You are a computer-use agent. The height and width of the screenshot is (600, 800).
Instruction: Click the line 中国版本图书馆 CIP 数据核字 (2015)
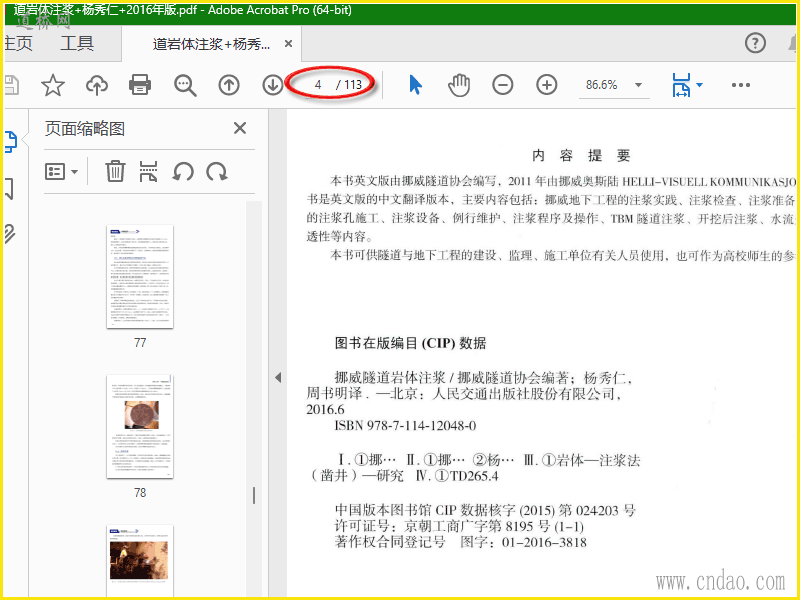(485, 510)
